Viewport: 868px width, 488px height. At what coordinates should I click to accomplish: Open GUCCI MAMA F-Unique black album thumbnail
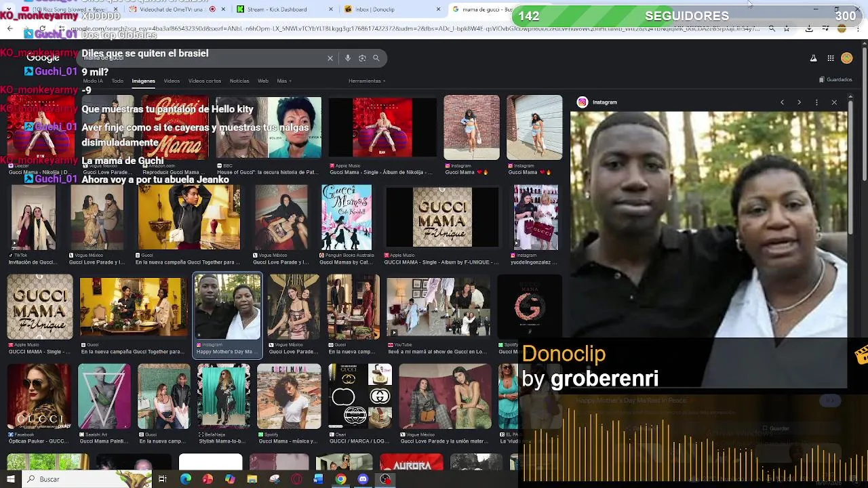click(441, 218)
